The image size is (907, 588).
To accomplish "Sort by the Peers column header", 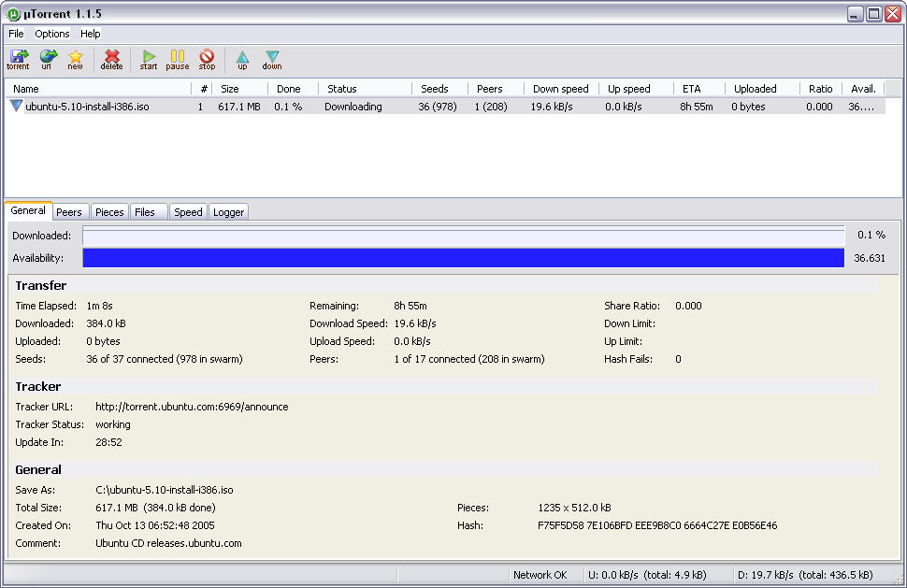I will click(x=496, y=89).
